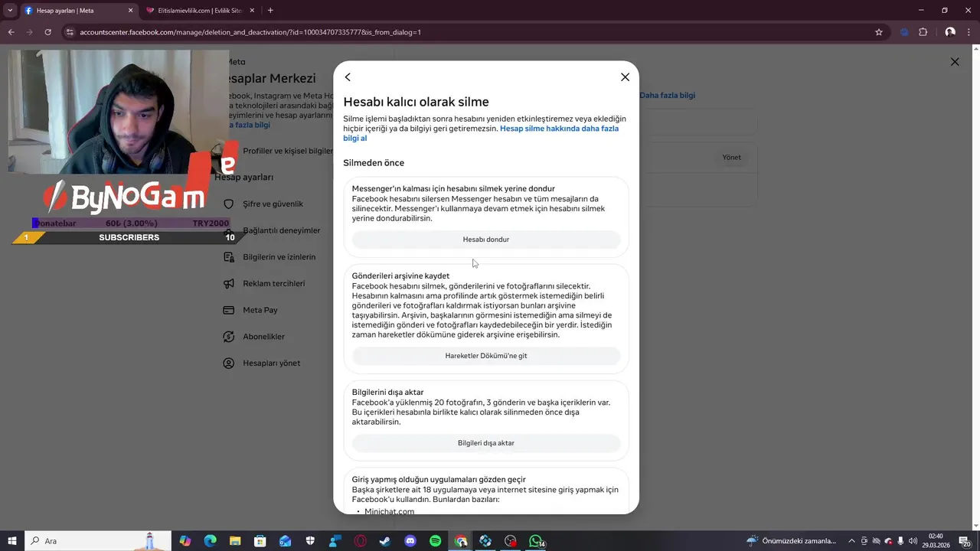Open Profiller ve kişisel bilgiler
The width and height of the screenshot is (980, 551).
[x=288, y=151]
